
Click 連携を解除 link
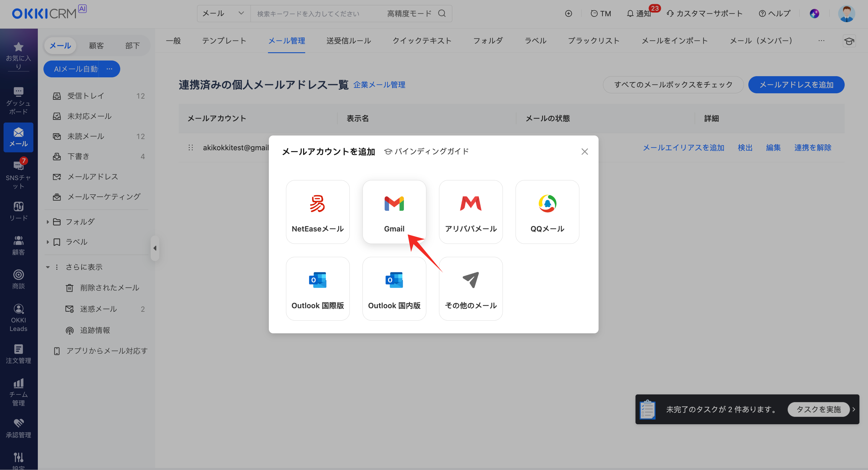[x=812, y=148]
